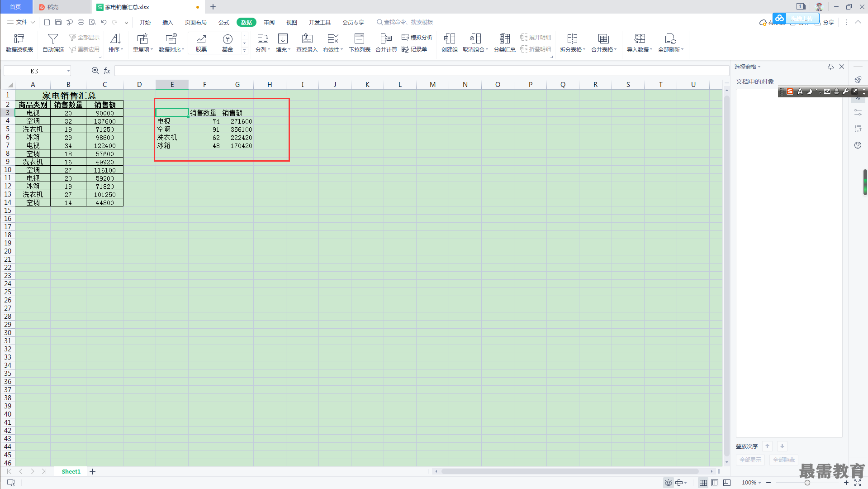Collapse the ribbon with the chevron
Screen dimensions: 868x489
point(858,22)
